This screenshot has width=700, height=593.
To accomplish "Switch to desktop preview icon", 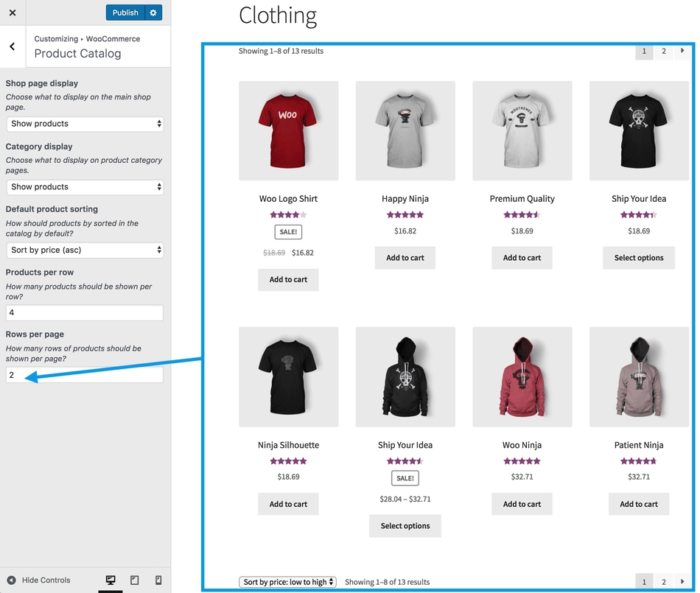I will [111, 580].
